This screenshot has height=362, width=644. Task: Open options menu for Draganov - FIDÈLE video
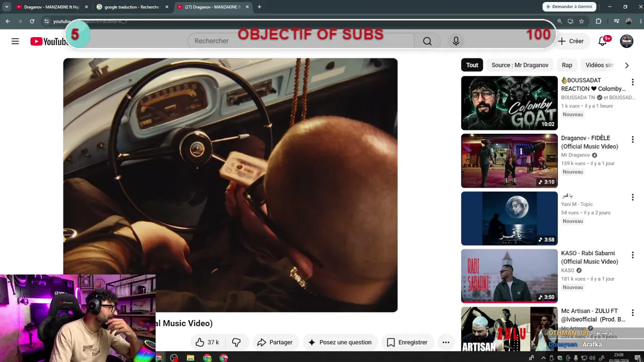pyautogui.click(x=632, y=140)
